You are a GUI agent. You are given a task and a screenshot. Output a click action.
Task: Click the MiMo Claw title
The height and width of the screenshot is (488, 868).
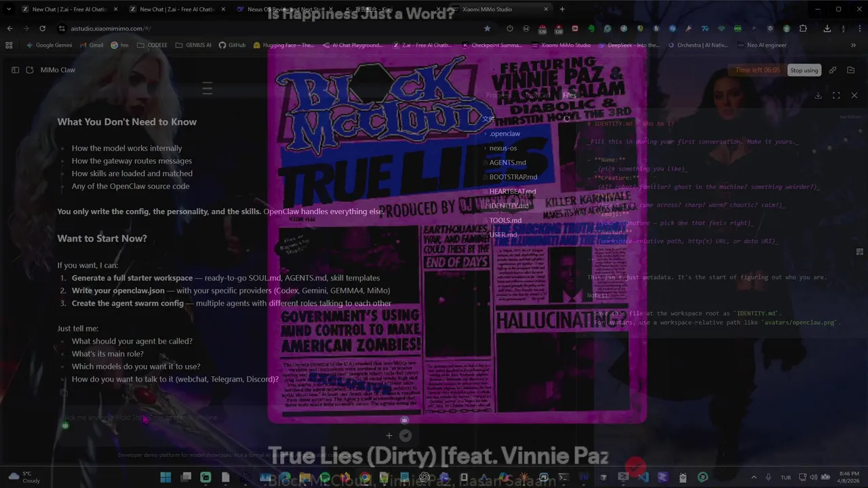click(x=58, y=70)
